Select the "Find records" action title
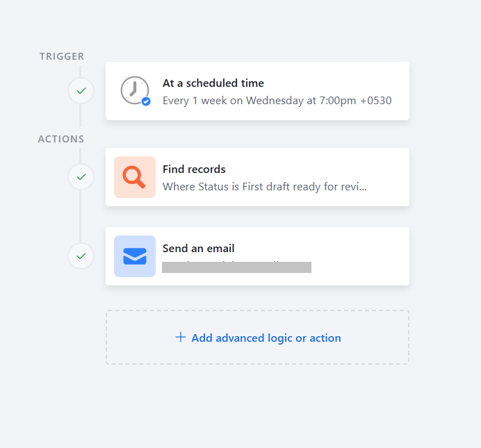481x448 pixels. pyautogui.click(x=194, y=169)
